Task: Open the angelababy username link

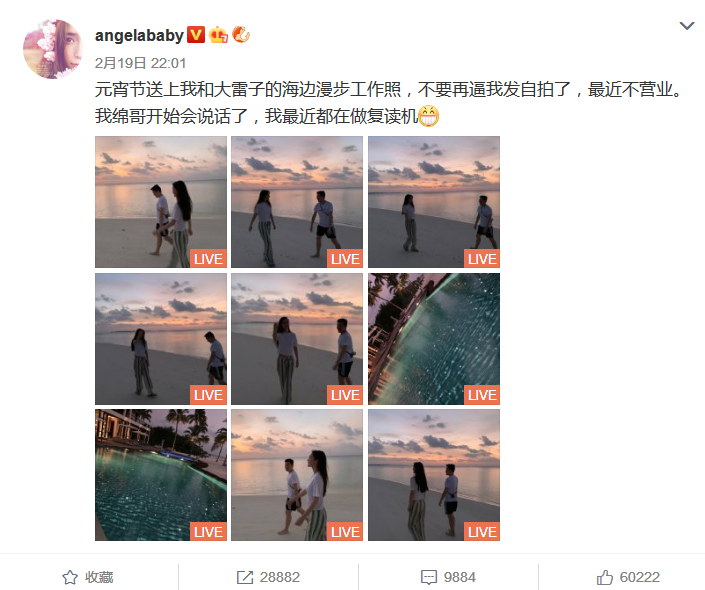Action: [x=139, y=35]
